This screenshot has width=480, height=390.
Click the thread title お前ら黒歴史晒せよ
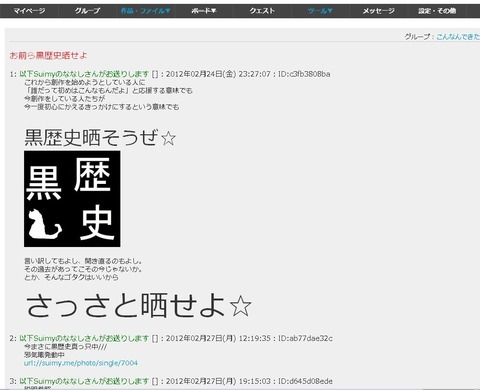pos(48,55)
